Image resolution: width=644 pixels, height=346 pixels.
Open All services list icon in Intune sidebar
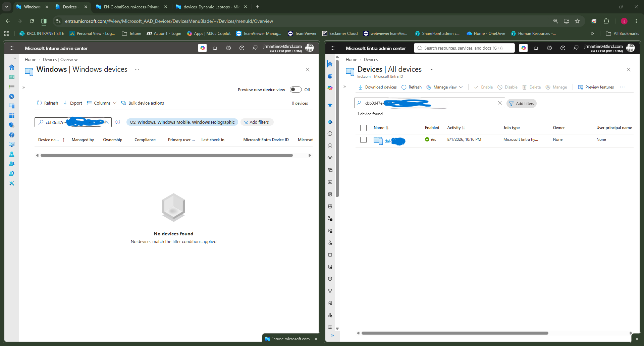pos(12,86)
